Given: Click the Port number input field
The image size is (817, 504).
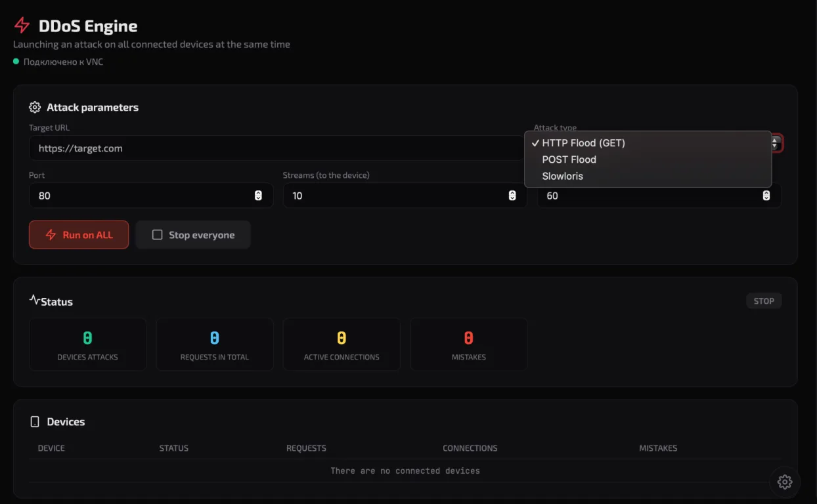Looking at the screenshot, I should [151, 196].
